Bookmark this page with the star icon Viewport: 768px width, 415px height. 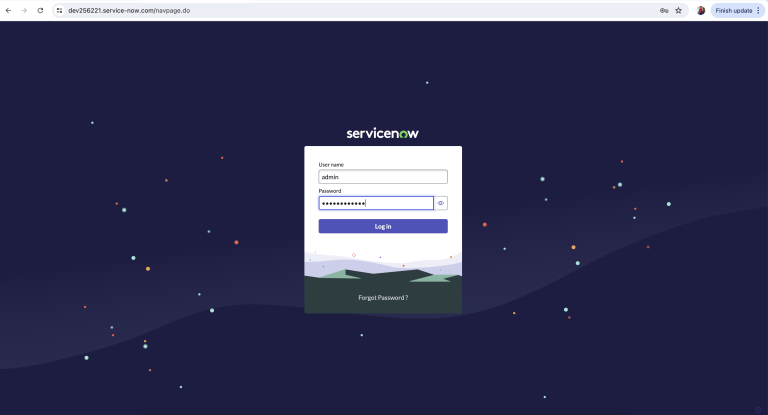tap(679, 10)
